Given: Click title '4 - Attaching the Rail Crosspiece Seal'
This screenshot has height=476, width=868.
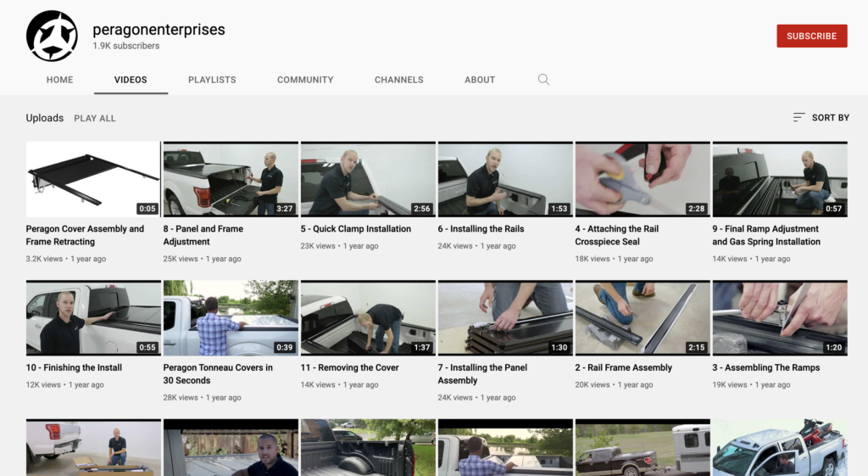Looking at the screenshot, I should coord(617,235).
